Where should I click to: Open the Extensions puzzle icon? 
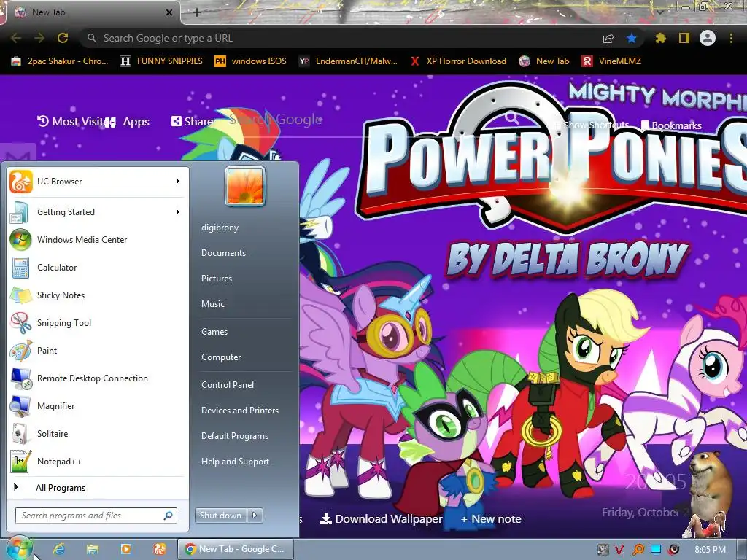pyautogui.click(x=660, y=38)
